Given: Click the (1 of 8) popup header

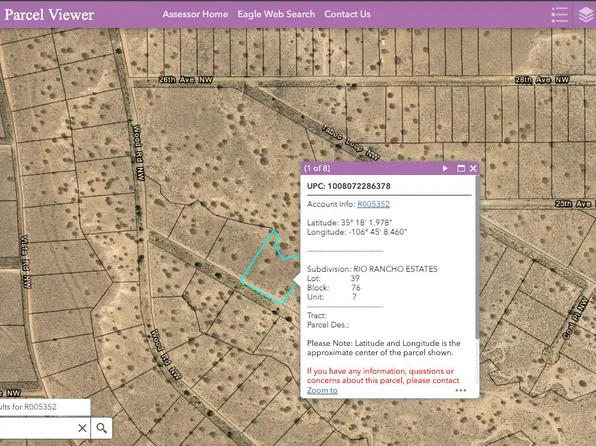Looking at the screenshot, I should tap(317, 168).
